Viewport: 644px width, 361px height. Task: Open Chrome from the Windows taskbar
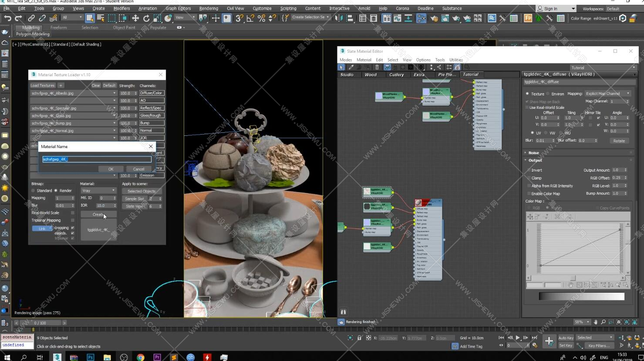(x=140, y=357)
